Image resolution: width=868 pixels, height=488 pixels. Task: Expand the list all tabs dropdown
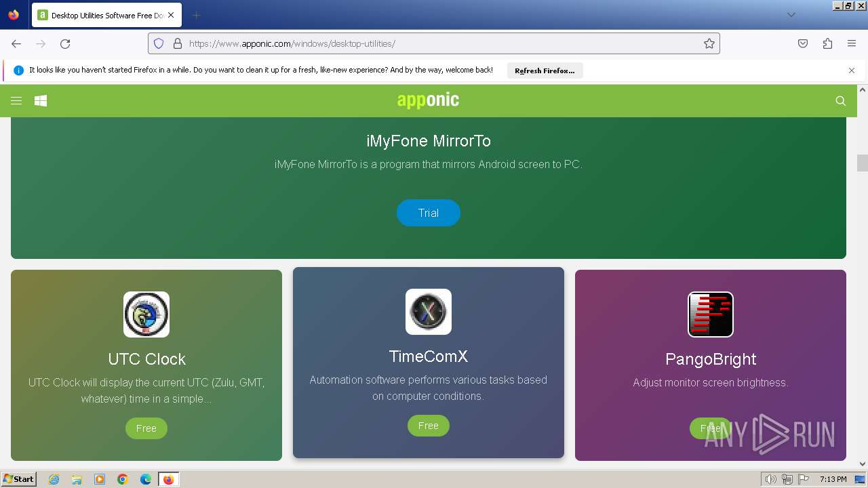tap(791, 15)
